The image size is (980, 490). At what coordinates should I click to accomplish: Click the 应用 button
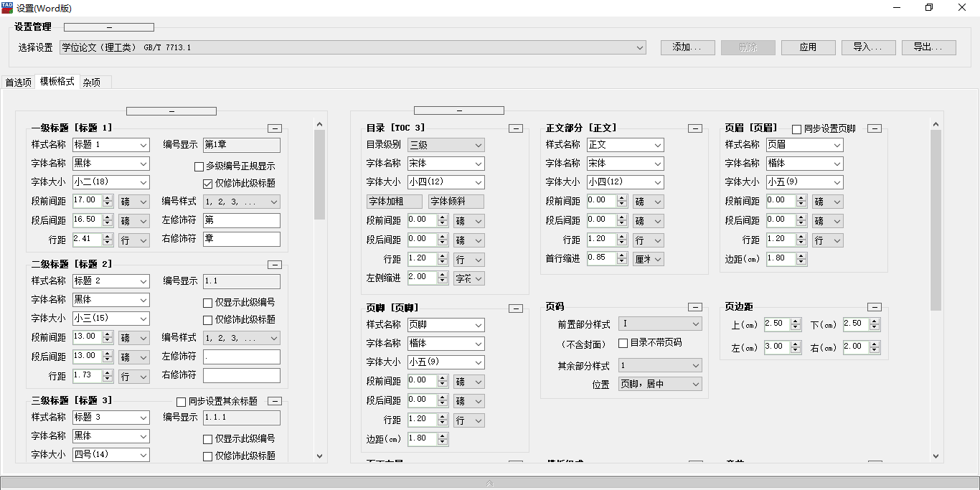point(808,47)
